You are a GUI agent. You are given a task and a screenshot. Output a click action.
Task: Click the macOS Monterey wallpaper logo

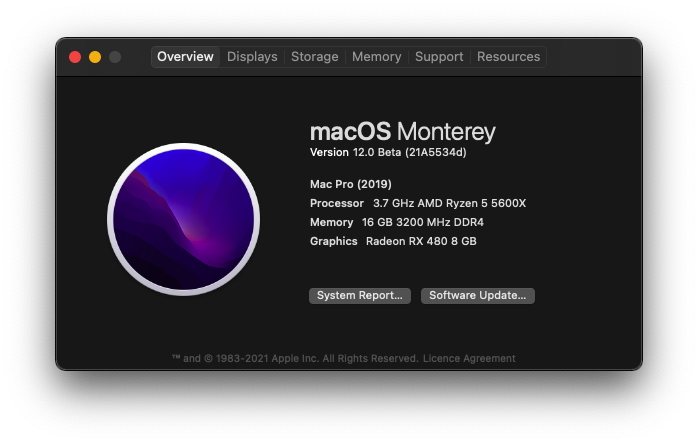[183, 219]
